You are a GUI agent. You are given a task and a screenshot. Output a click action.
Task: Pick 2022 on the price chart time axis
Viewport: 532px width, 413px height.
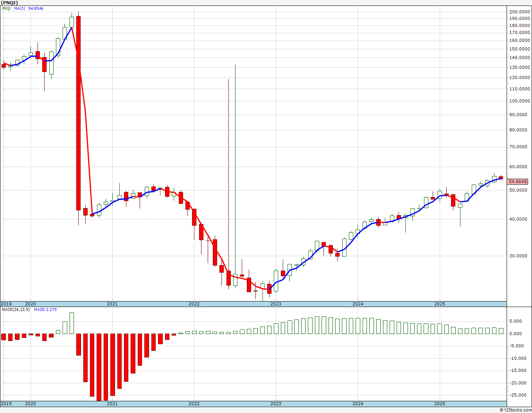(x=194, y=304)
